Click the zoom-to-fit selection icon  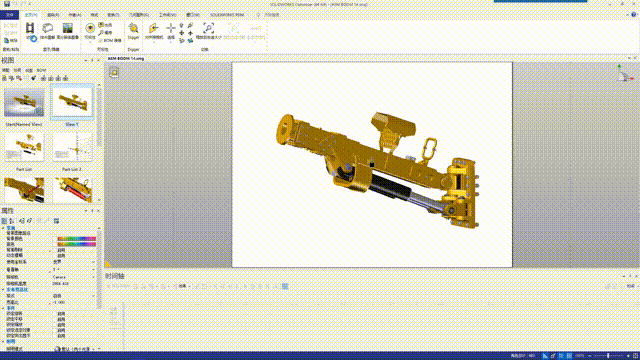[x=209, y=28]
